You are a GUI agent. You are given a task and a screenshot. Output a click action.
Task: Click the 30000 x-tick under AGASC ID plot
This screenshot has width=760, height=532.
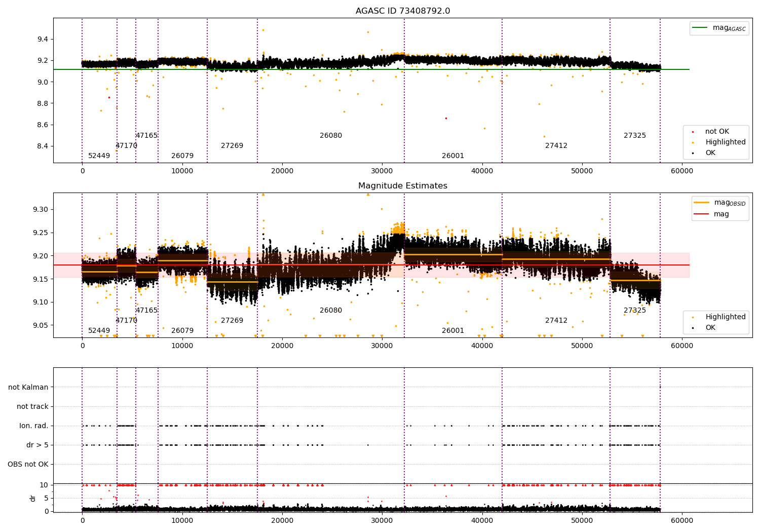coord(382,171)
